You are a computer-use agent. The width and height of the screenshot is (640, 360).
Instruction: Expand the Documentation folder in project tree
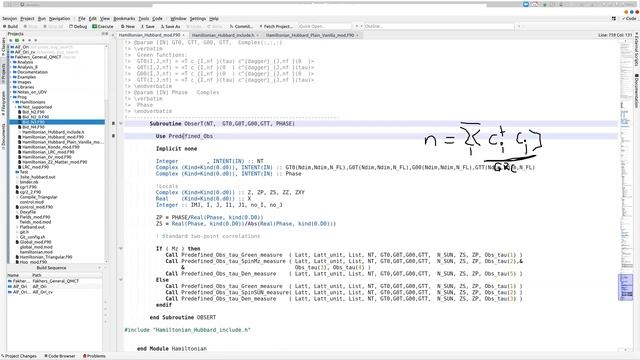(11, 72)
